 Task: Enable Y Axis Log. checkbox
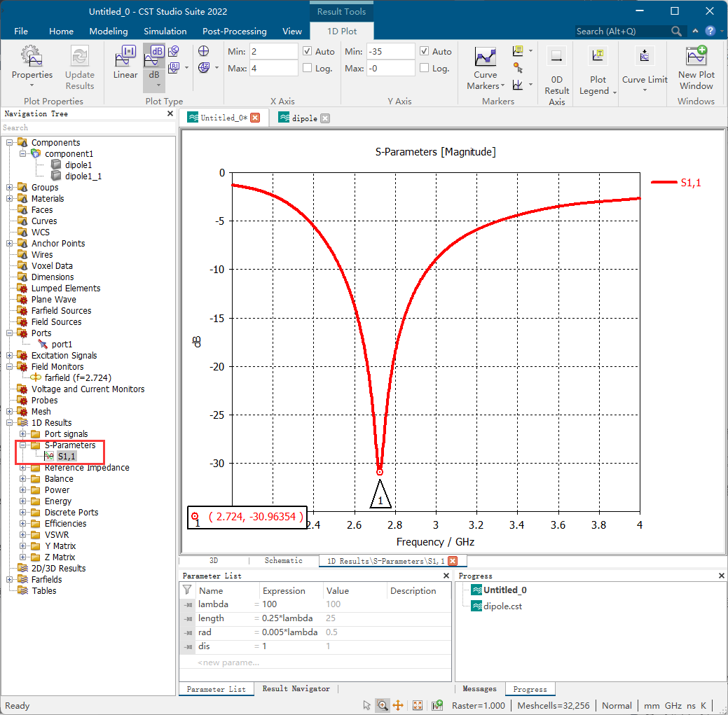pos(424,68)
